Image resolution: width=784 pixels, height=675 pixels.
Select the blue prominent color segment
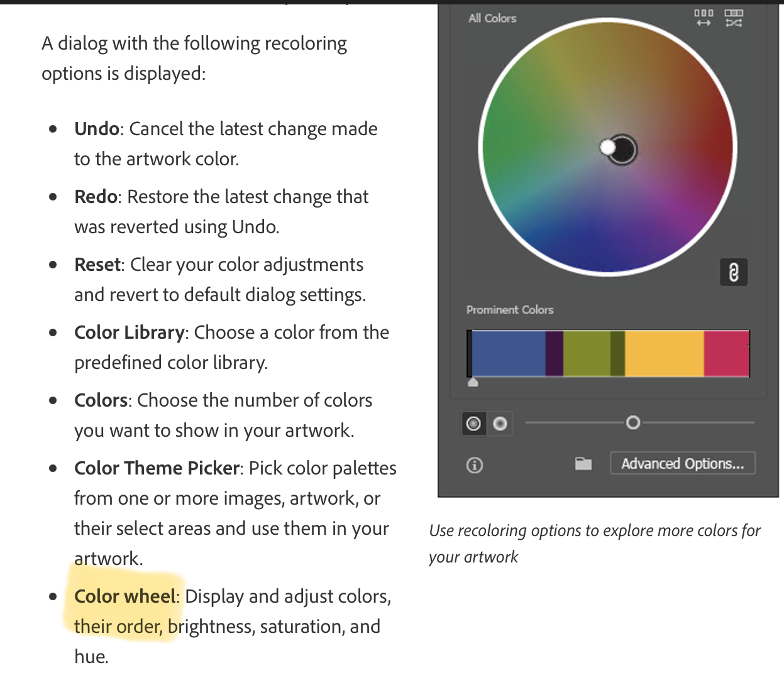point(509,353)
